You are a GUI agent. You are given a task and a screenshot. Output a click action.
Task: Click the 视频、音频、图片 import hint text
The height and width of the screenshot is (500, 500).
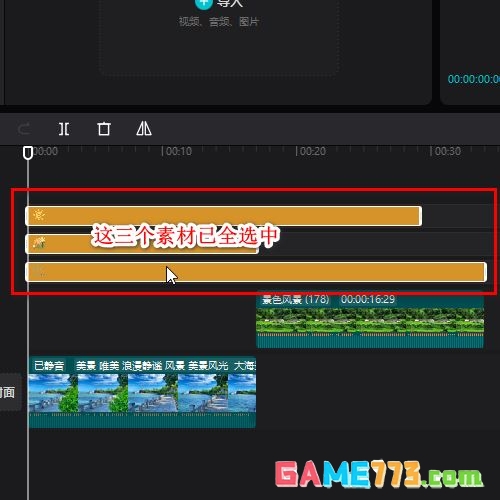click(x=219, y=22)
